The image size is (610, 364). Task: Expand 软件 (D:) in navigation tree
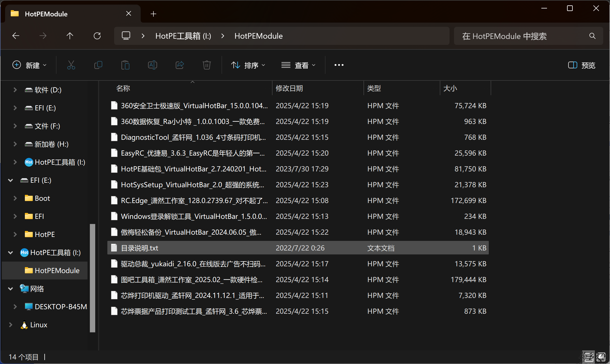[x=15, y=90]
